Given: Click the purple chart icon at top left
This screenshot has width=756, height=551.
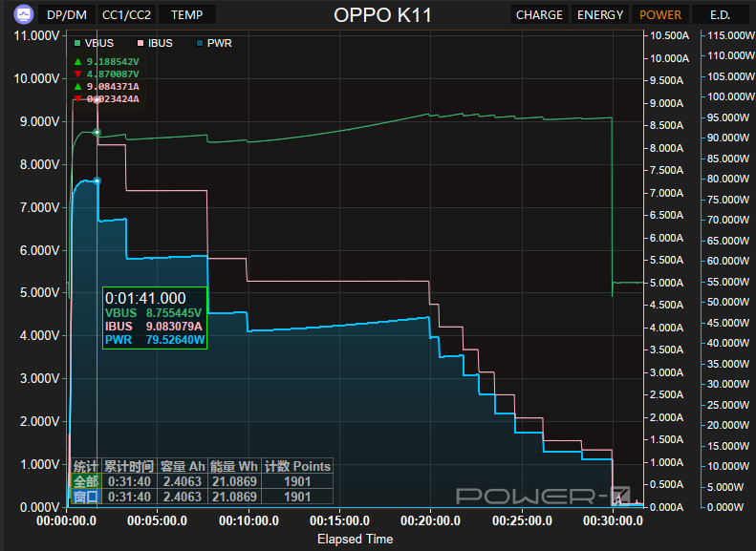Looking at the screenshot, I should [22, 14].
